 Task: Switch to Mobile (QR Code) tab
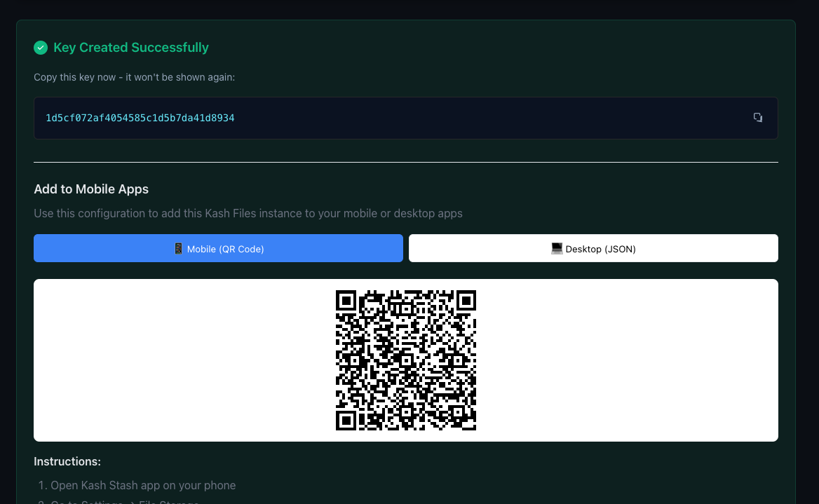click(218, 248)
